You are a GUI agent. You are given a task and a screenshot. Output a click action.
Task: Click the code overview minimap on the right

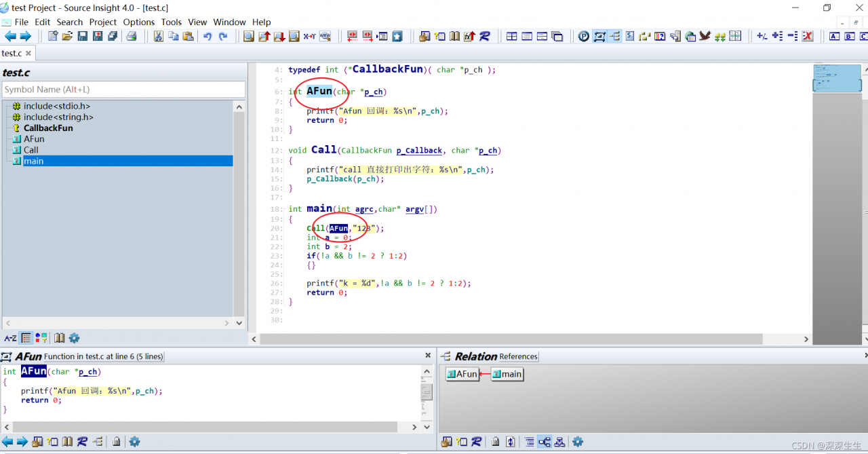[x=837, y=78]
